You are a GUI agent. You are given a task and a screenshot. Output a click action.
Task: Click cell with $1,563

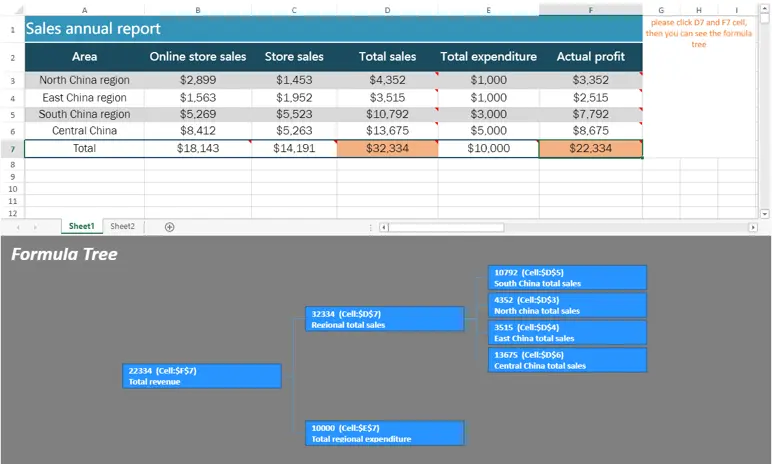click(198, 98)
